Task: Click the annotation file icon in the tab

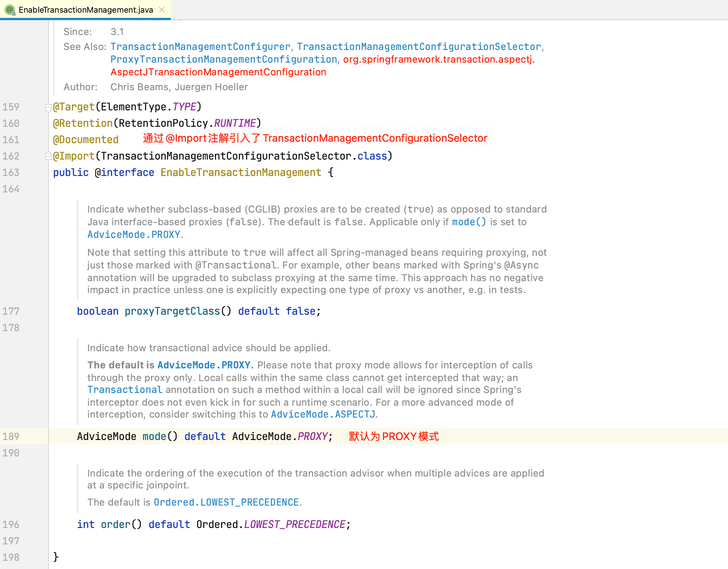Action: 10,10
